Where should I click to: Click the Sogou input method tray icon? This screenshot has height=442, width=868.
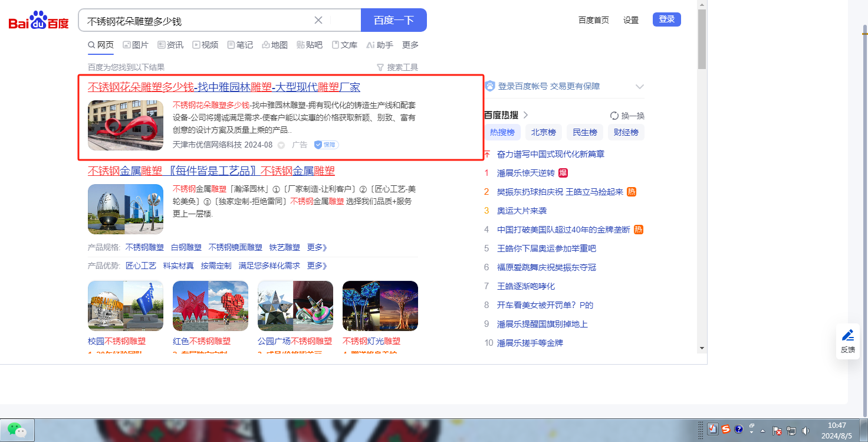[726, 430]
